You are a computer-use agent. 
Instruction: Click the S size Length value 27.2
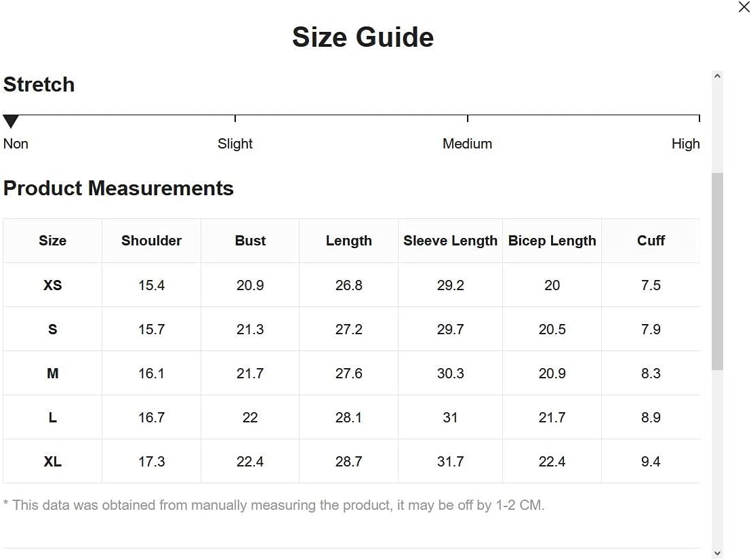[x=348, y=329]
